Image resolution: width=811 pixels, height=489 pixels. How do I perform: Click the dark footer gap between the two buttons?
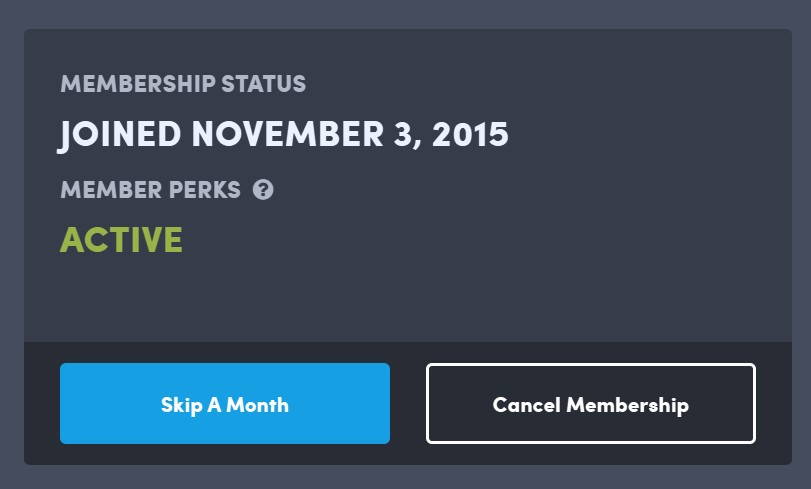pyautogui.click(x=408, y=404)
